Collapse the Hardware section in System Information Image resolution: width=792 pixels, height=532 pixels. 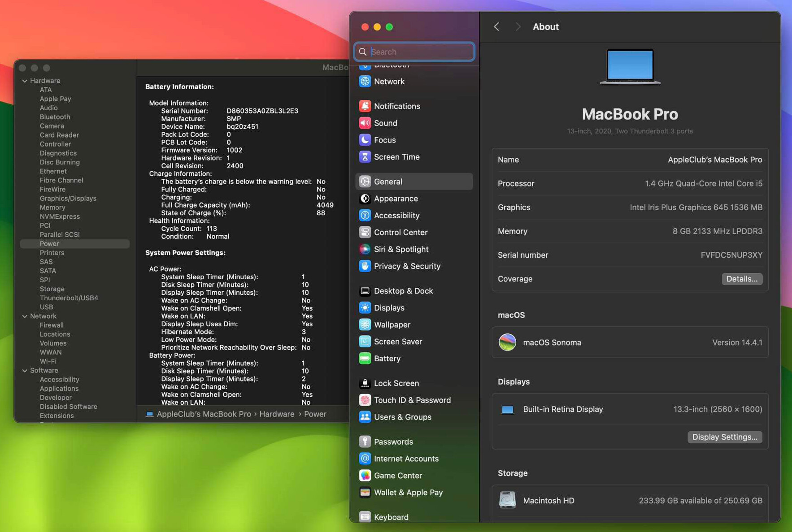pos(25,81)
